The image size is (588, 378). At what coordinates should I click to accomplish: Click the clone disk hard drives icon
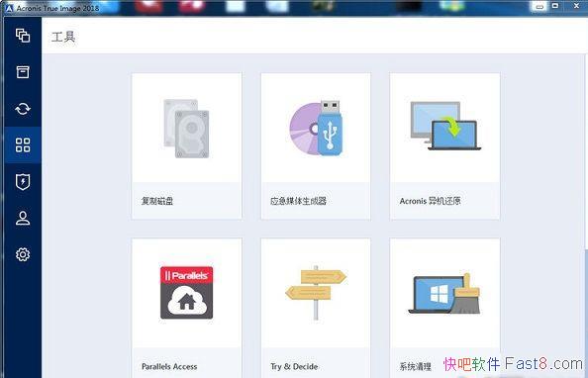coord(186,129)
